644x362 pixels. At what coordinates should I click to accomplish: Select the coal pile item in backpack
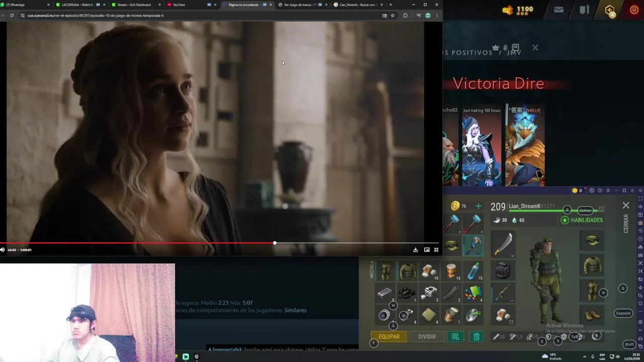tap(407, 293)
